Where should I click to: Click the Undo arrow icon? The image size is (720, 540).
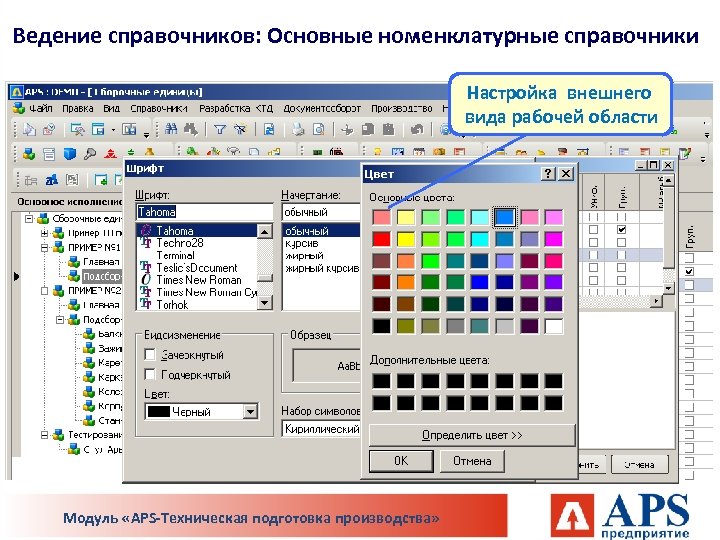[417, 130]
